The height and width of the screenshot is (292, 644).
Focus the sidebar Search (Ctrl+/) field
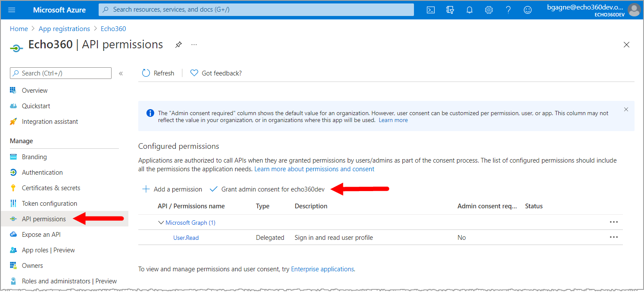[61, 73]
